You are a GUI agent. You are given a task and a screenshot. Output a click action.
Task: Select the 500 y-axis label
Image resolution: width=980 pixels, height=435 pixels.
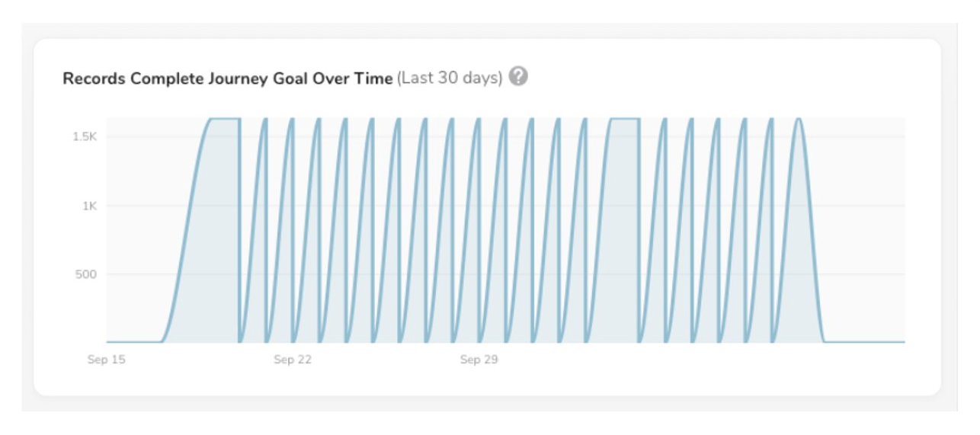coord(85,274)
